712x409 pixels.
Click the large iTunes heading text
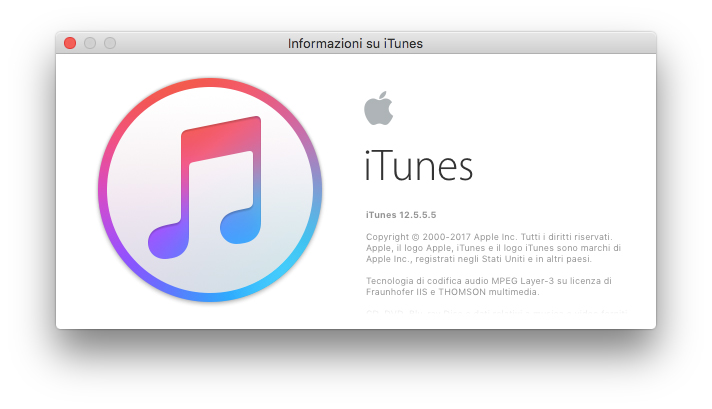coord(419,166)
